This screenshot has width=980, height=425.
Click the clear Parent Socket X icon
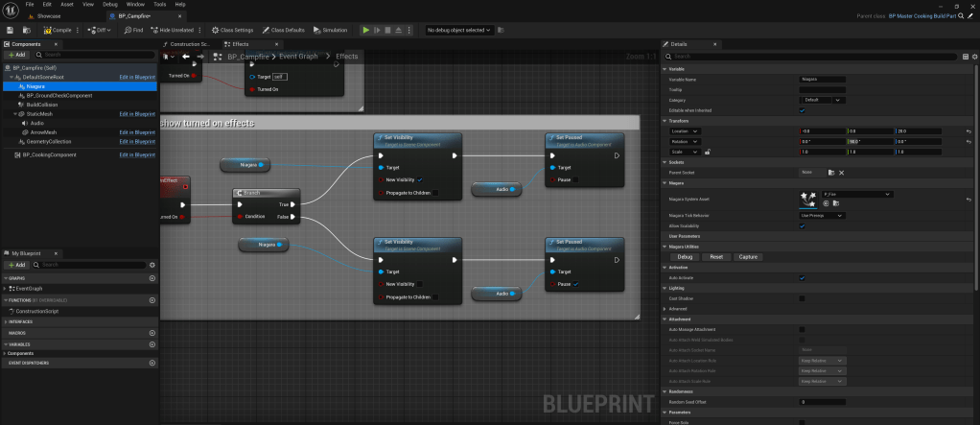pos(842,172)
